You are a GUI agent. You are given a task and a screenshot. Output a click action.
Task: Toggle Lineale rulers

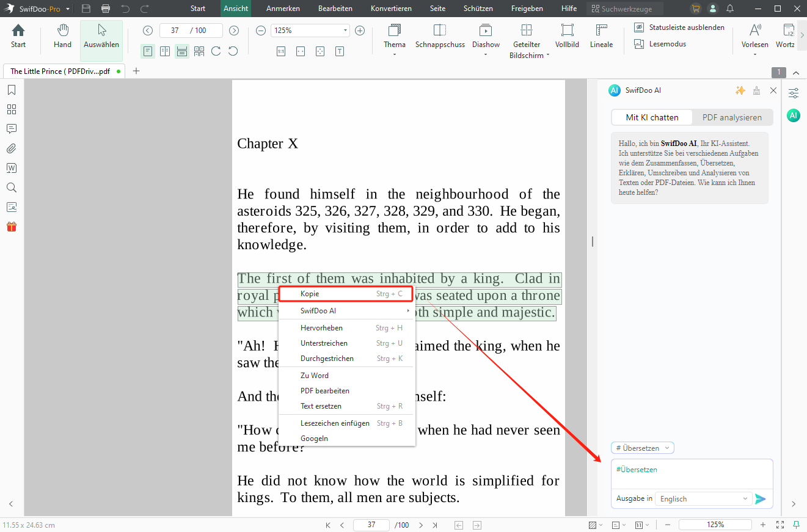601,36
